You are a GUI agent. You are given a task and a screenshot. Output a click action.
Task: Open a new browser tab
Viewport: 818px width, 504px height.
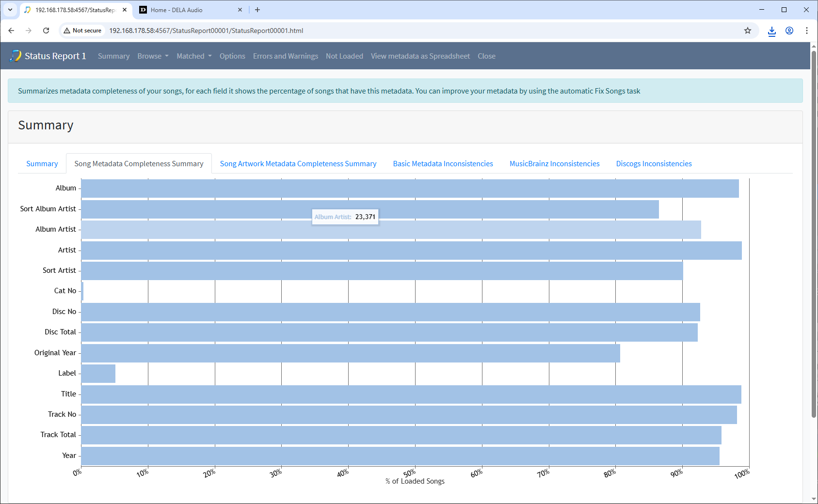coord(257,10)
